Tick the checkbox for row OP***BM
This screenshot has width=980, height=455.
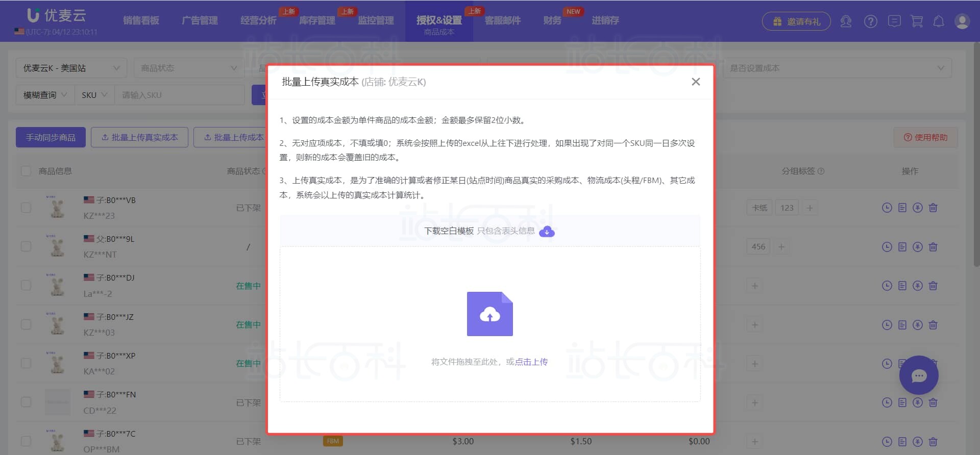pos(26,441)
